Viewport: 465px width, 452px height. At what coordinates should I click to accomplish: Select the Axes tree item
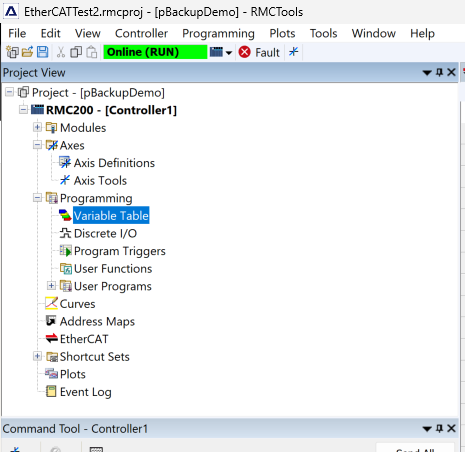tap(72, 145)
